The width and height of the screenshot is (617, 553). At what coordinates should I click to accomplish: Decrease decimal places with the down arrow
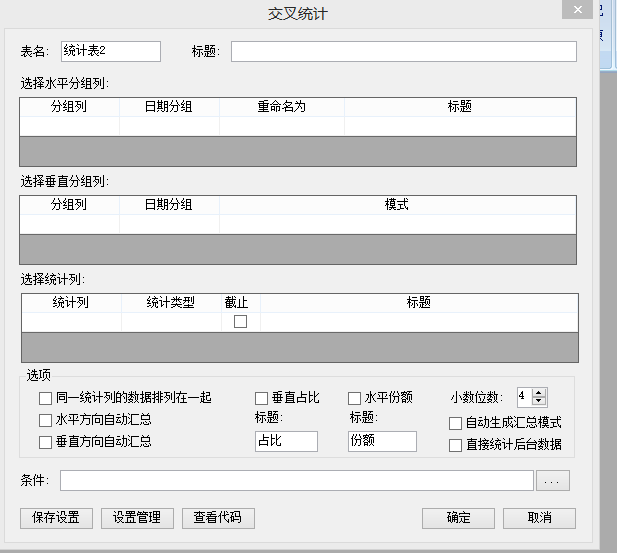540,401
